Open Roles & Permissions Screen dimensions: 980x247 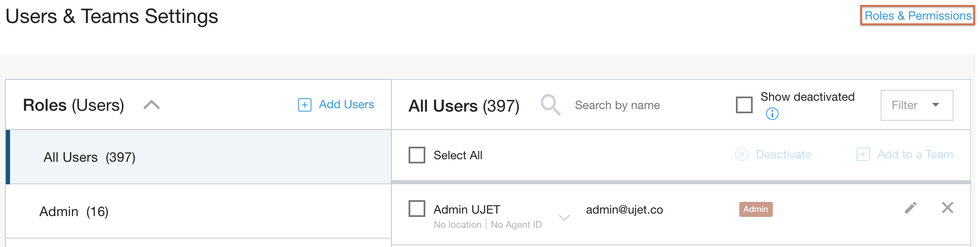coord(917,15)
